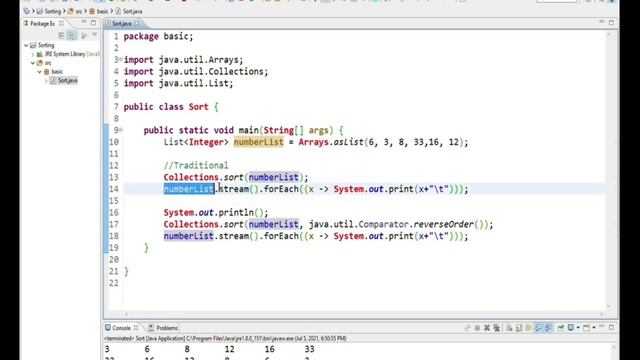Expand the Sort.java tree node
This screenshot has height=360, width=640.
[46, 81]
